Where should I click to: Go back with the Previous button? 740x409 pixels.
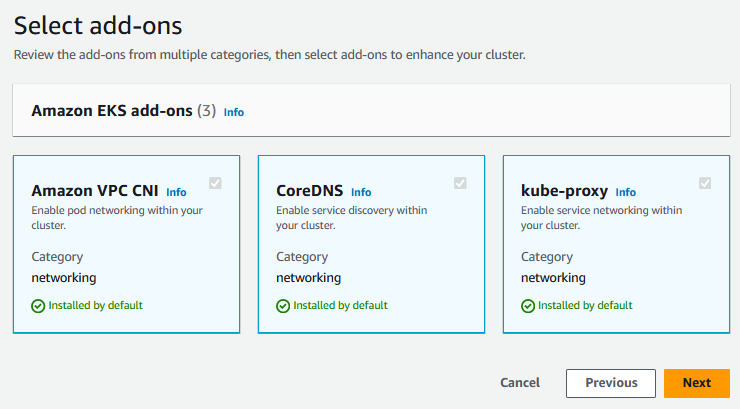click(x=611, y=383)
